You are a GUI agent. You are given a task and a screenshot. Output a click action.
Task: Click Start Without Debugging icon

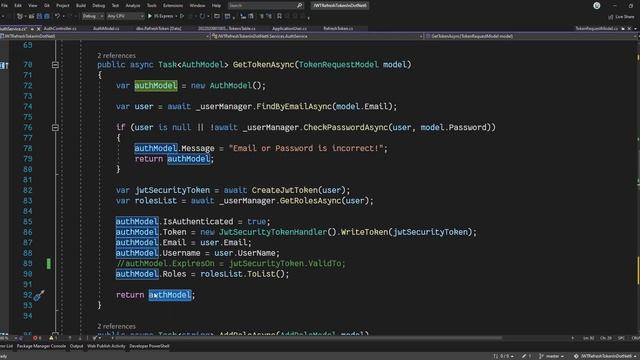coord(182,16)
